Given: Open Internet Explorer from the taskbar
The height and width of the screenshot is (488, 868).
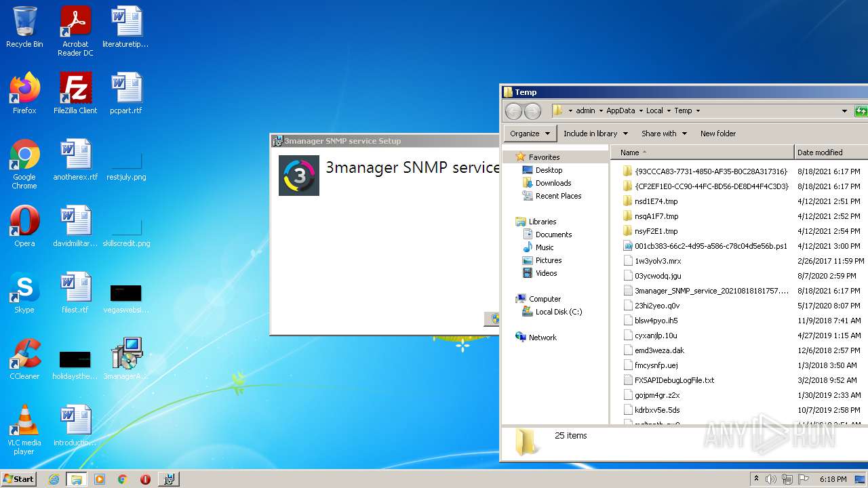Looking at the screenshot, I should [x=54, y=479].
